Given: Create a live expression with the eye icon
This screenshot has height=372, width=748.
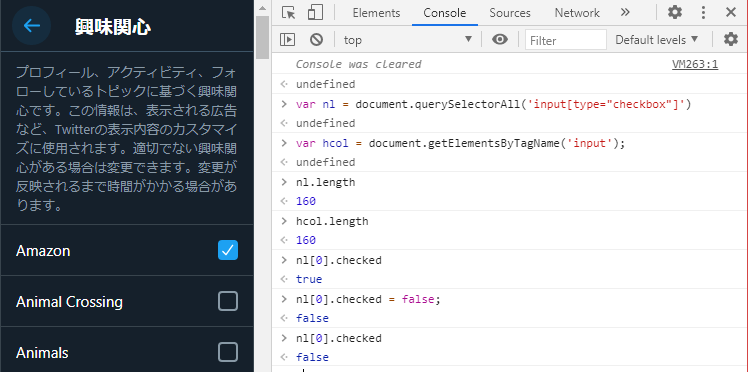Looking at the screenshot, I should tap(499, 40).
